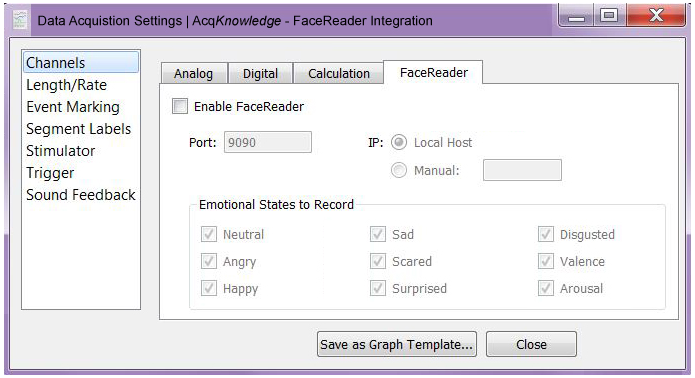Toggle the Happy emotional state checkbox
The image size is (695, 378).
209,288
